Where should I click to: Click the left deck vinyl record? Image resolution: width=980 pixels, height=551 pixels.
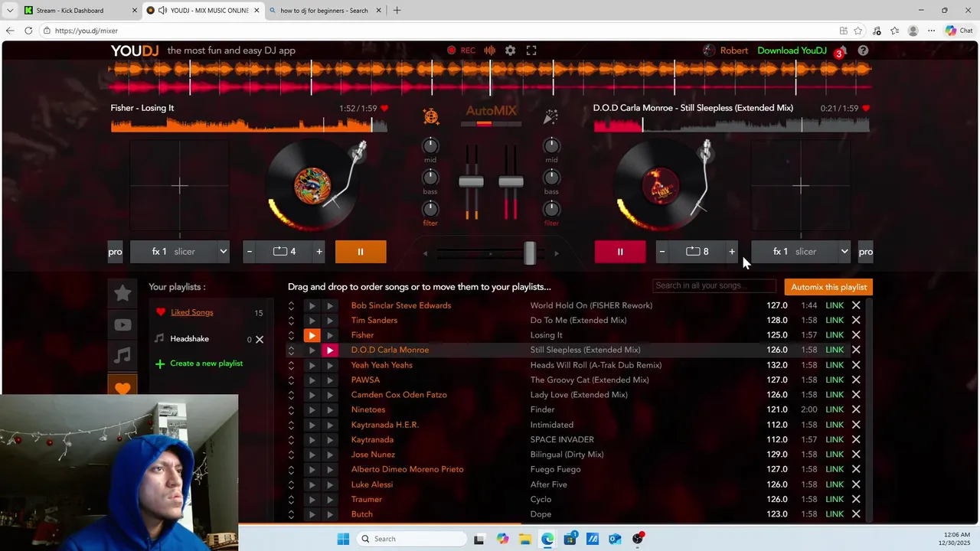coord(312,186)
